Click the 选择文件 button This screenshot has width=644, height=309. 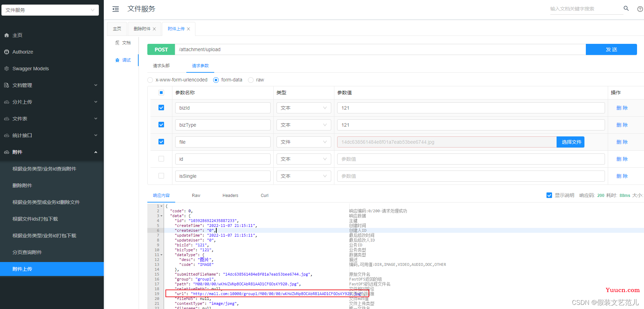pos(571,142)
